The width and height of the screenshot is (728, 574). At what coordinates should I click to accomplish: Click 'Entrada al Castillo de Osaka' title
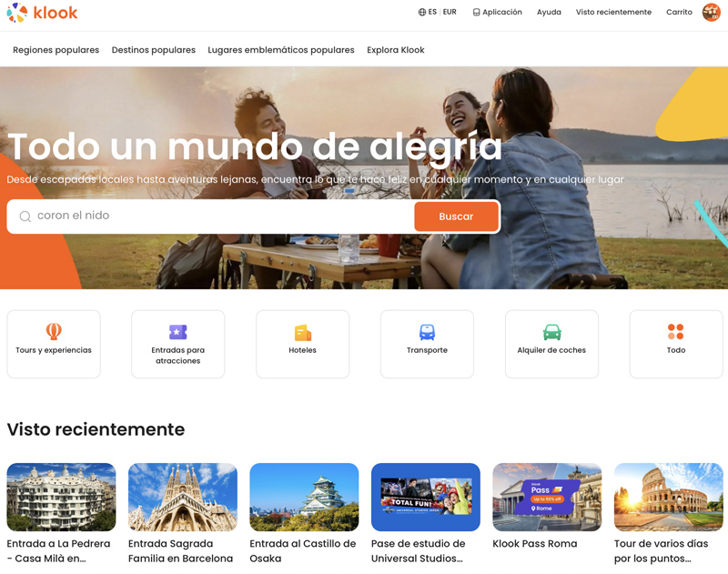[303, 550]
